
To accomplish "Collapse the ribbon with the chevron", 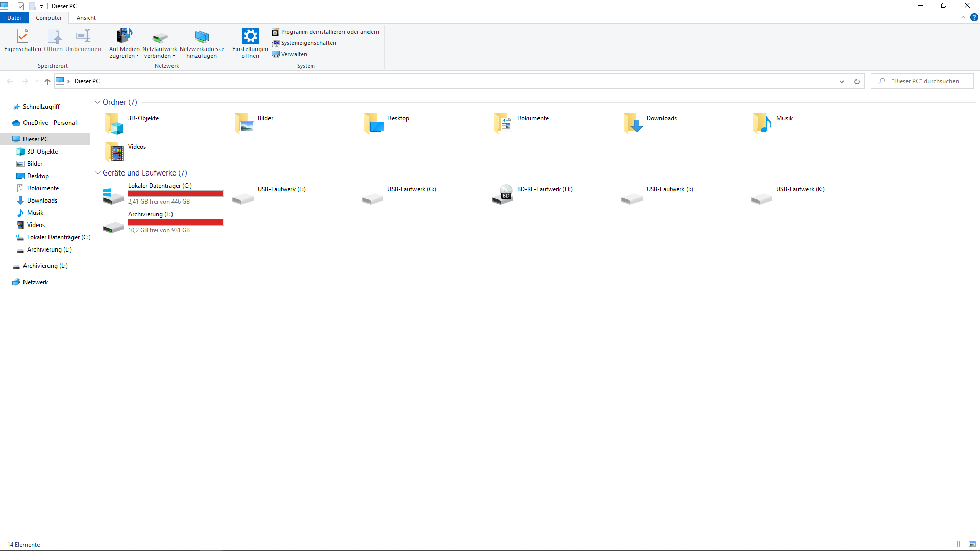I will (x=963, y=18).
